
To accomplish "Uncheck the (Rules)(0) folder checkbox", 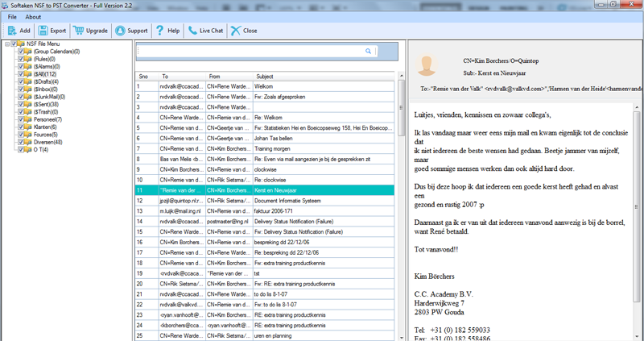I will (x=21, y=59).
